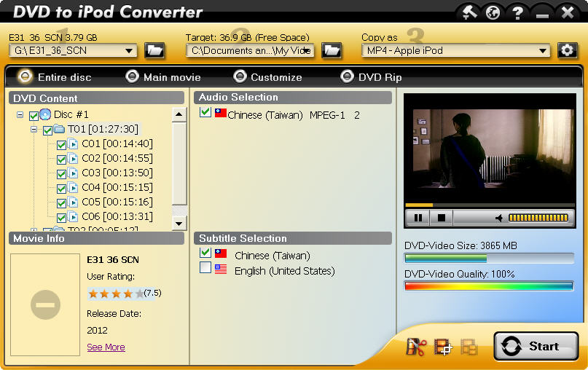
Task: Click the star rating in Movie Info
Action: [x=116, y=294]
